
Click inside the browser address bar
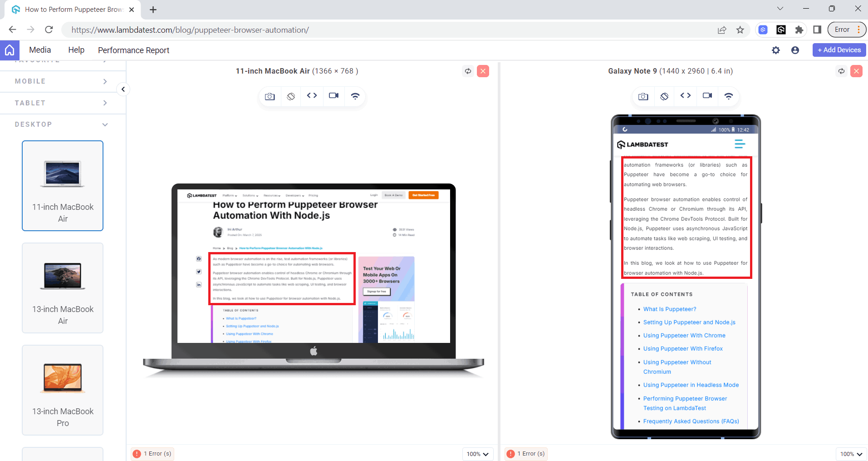272,30
